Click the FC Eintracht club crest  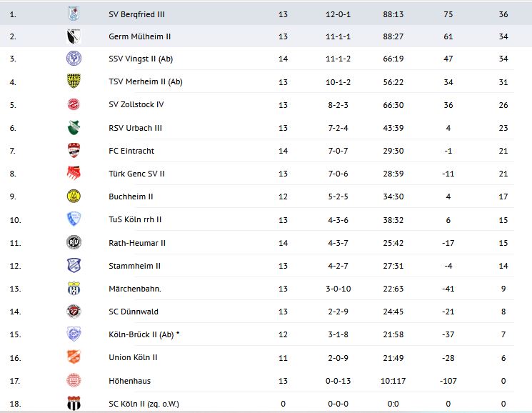[x=74, y=151]
